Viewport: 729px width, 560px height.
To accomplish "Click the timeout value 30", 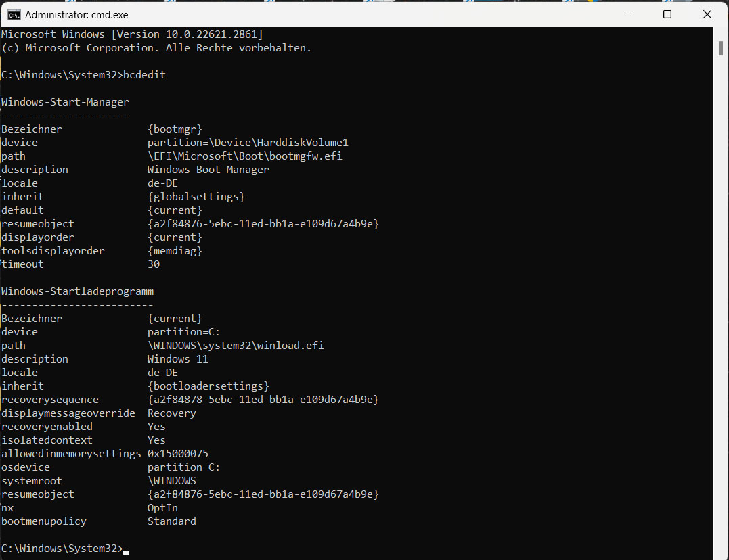I will 154,264.
